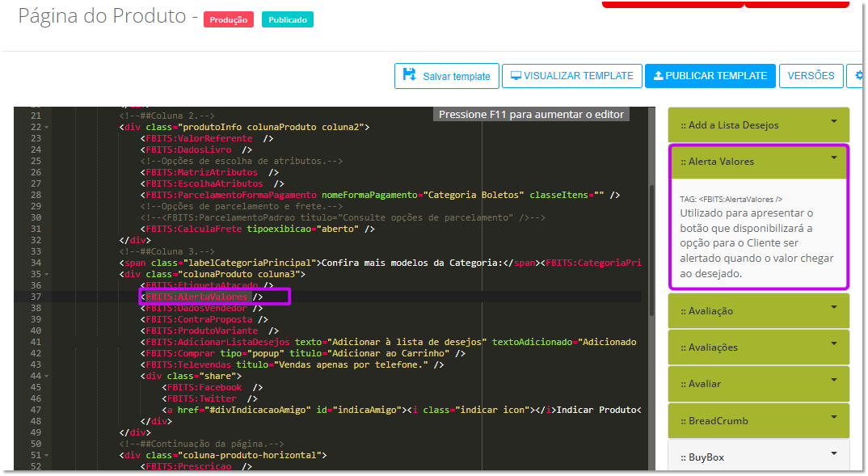Expand the Add a Lista Desejos panel
The height and width of the screenshot is (476, 868).
(x=758, y=125)
